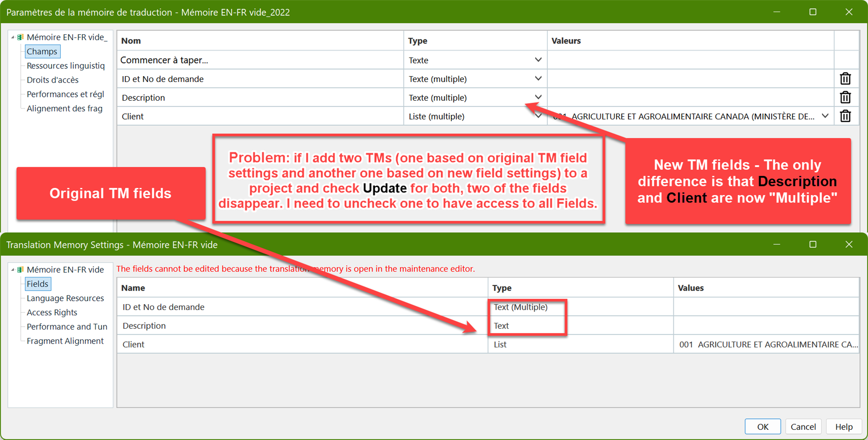This screenshot has height=440, width=868.
Task: Open Language Resources in the tree
Action: [65, 298]
